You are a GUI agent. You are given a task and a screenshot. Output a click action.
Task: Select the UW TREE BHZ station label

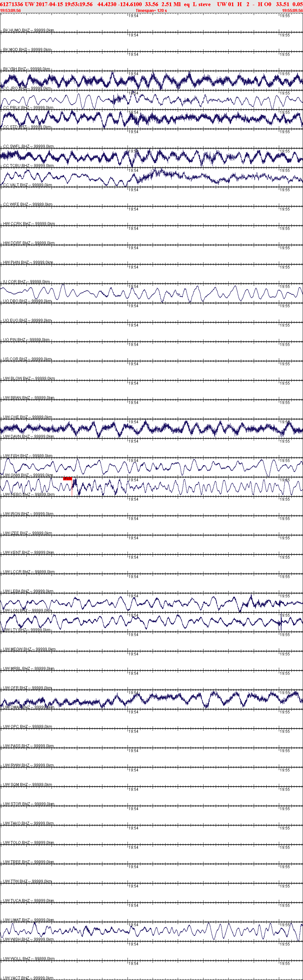coord(29,862)
